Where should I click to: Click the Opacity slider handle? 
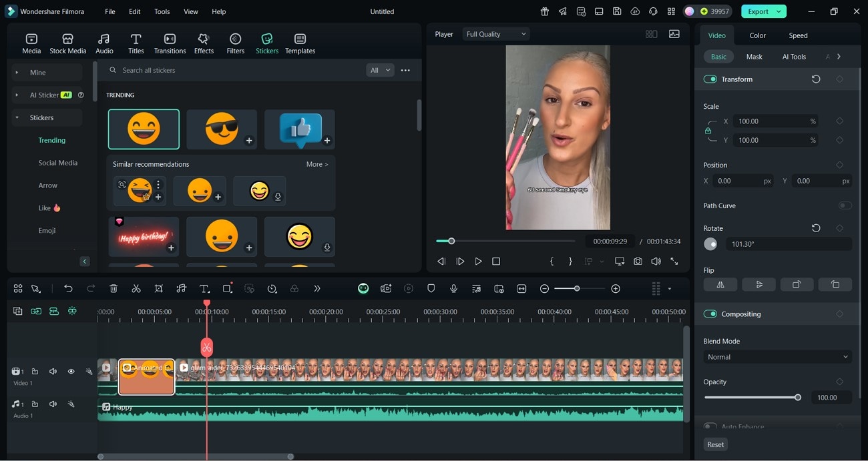(797, 398)
